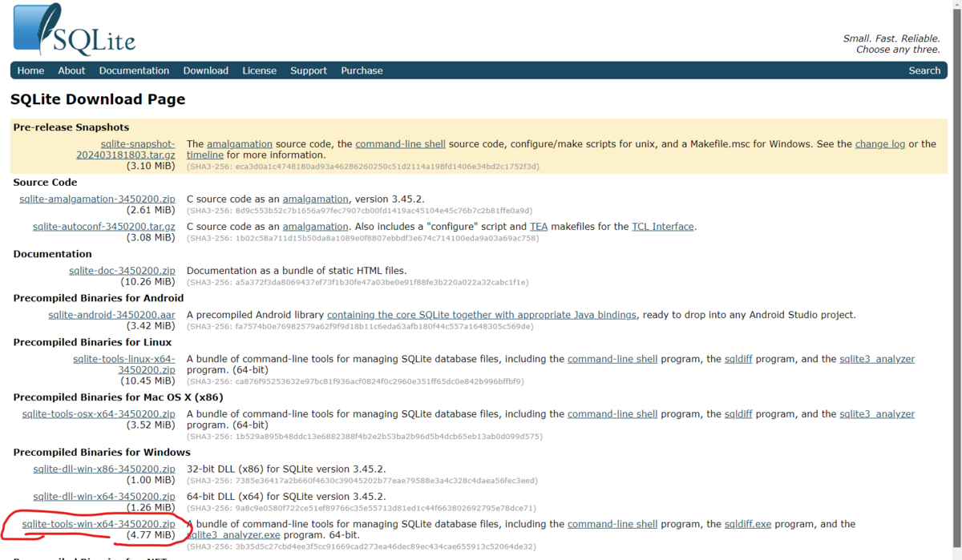Click 64-bit DLL (x64) description text
The width and height of the screenshot is (962, 560).
pyautogui.click(x=286, y=497)
